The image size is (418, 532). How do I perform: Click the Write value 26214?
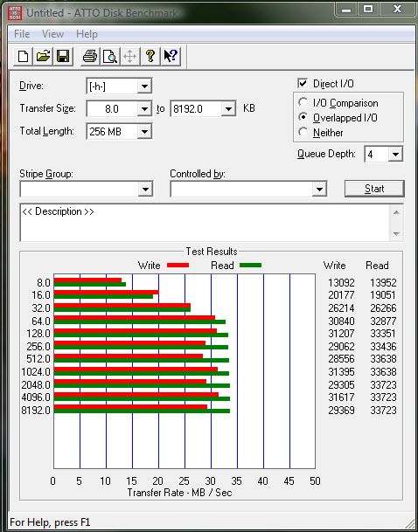[341, 308]
